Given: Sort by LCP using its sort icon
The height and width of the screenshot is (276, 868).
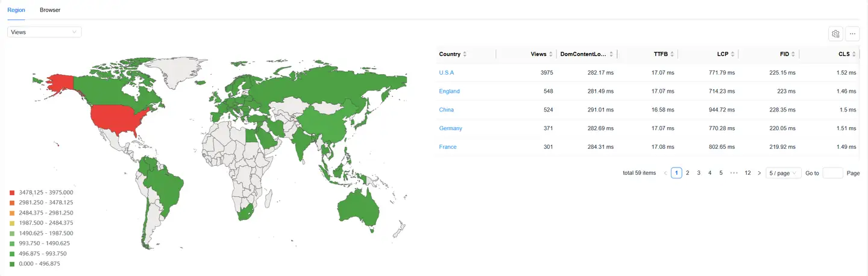Looking at the screenshot, I should 732,54.
